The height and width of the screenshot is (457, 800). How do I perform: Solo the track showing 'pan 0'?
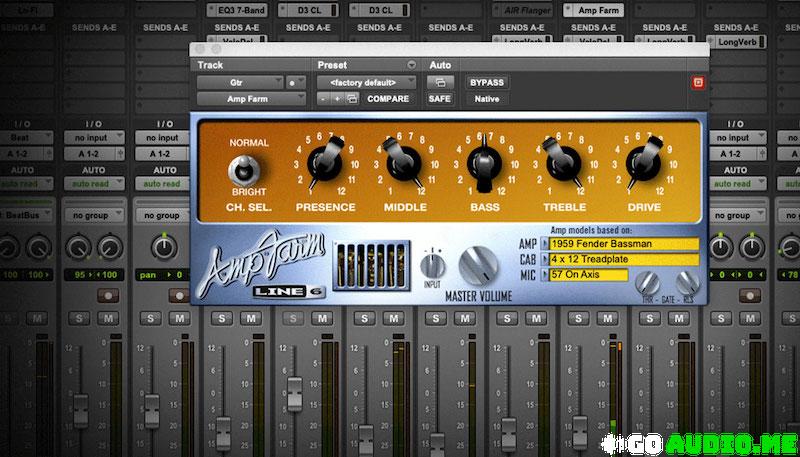click(x=150, y=319)
